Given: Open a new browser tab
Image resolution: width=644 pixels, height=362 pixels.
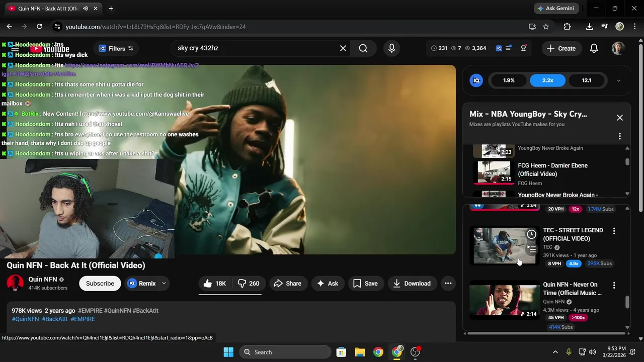Looking at the screenshot, I should click(111, 9).
